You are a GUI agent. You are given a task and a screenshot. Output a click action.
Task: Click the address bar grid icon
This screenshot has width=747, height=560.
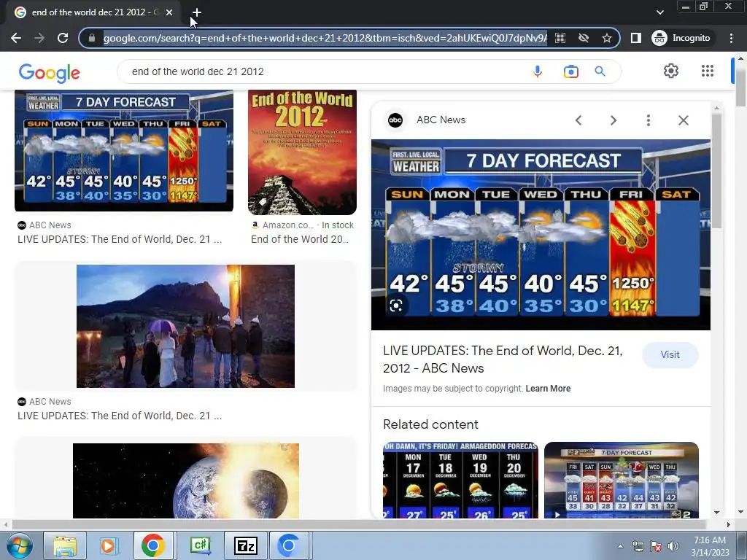(x=560, y=38)
